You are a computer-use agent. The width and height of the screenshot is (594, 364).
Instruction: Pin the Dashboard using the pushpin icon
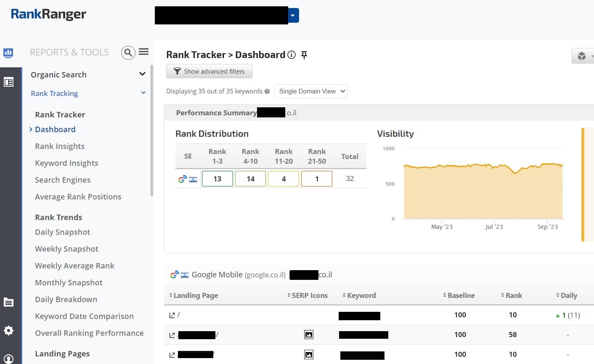pyautogui.click(x=304, y=55)
